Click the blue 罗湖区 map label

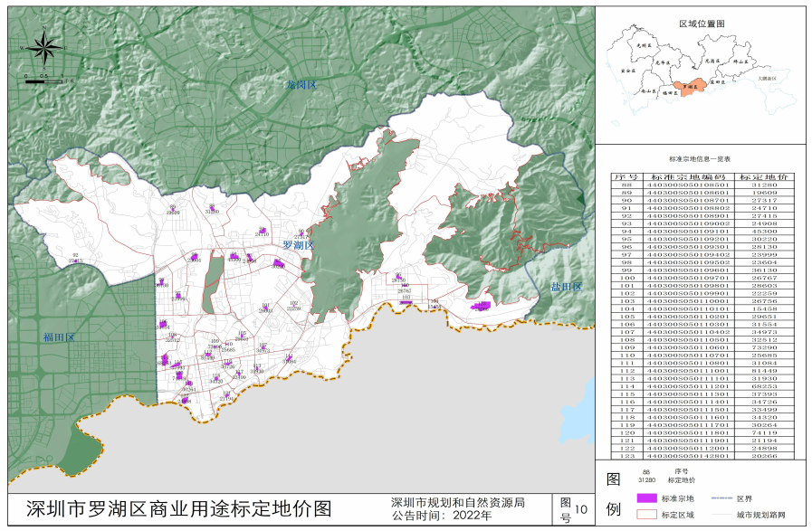[298, 246]
